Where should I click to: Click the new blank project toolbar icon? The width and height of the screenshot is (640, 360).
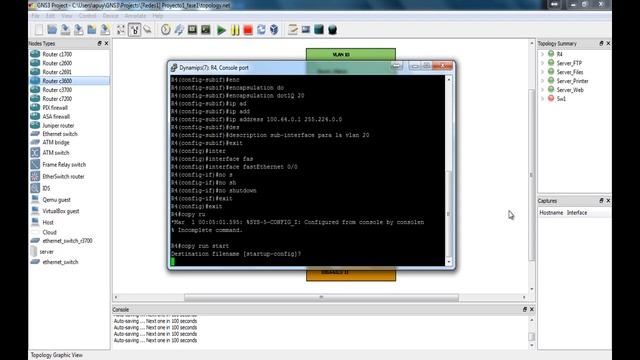(x=39, y=30)
